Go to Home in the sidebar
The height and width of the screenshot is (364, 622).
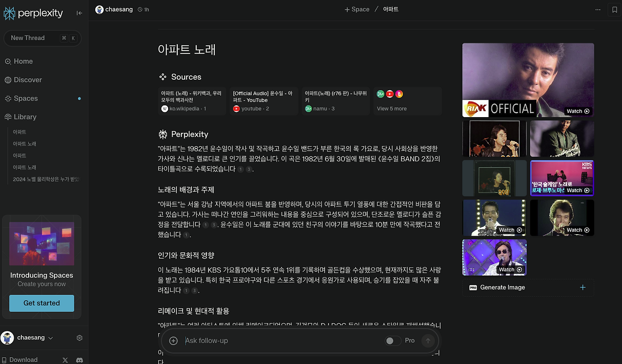tap(19, 61)
